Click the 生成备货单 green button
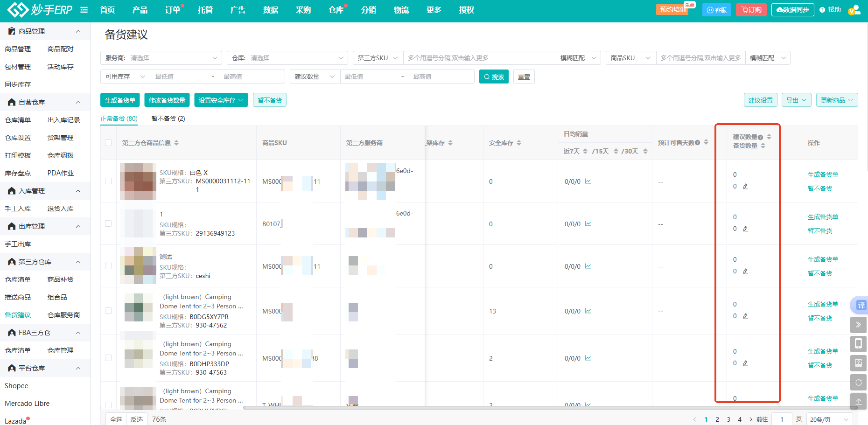Viewport: 868px width, 425px height. tap(120, 100)
